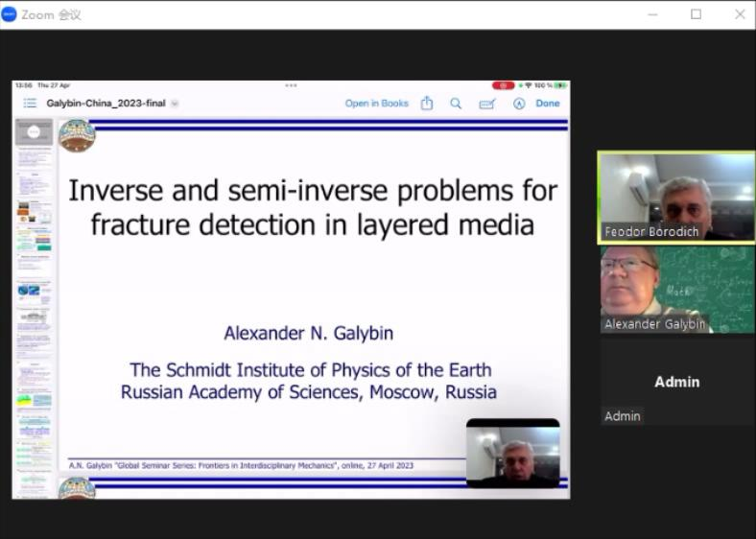Select the Markup pen circle icon

point(519,104)
